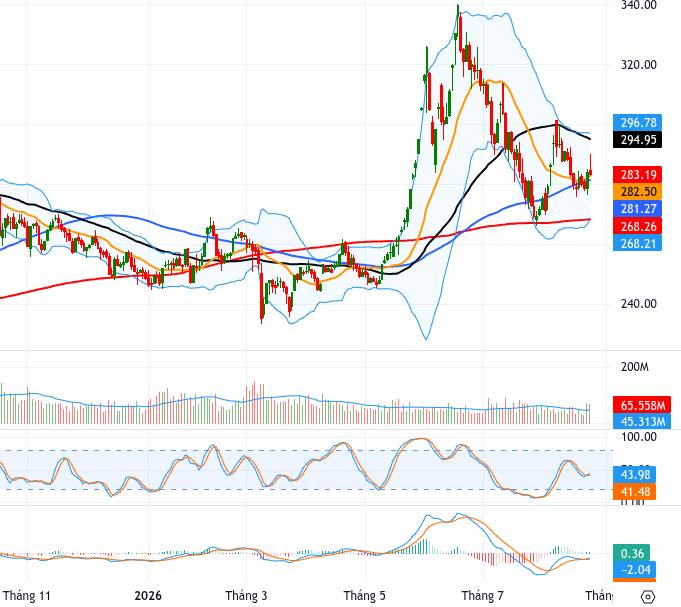Image resolution: width=681 pixels, height=607 pixels.
Task: Click the orange 41.48 stochastic signal label
Action: click(x=635, y=492)
